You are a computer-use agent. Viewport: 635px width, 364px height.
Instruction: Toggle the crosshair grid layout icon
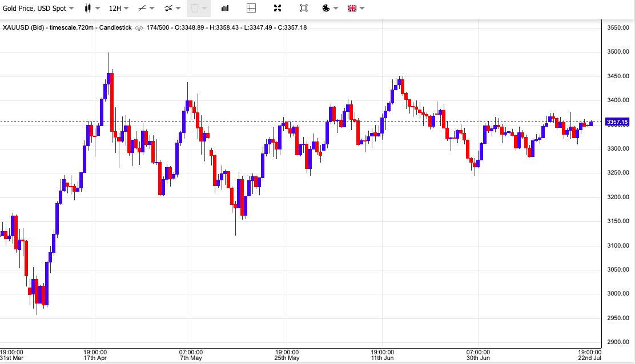pos(251,8)
